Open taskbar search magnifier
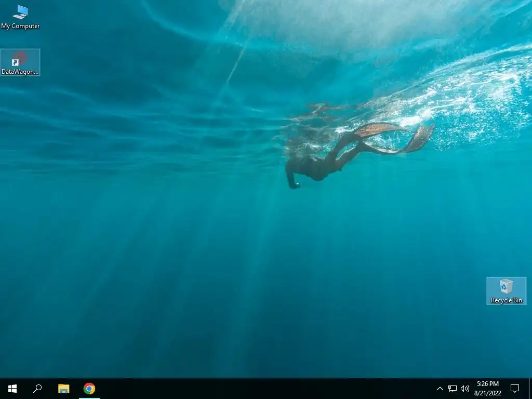532x399 pixels. click(37, 389)
